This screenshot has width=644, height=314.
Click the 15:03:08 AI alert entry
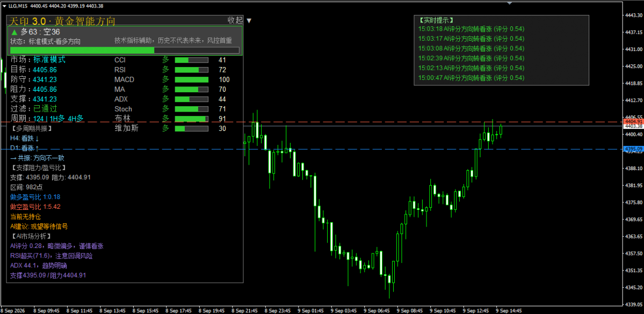click(471, 49)
